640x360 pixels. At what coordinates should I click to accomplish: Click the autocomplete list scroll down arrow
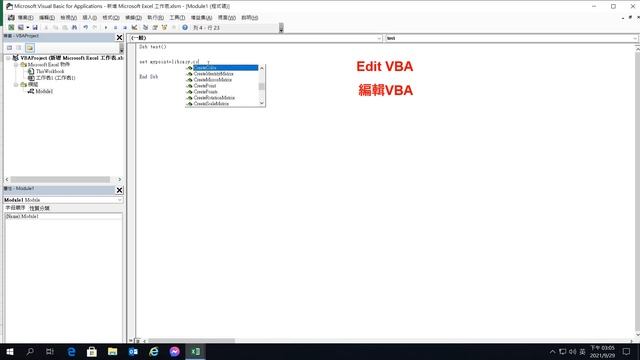[x=262, y=103]
